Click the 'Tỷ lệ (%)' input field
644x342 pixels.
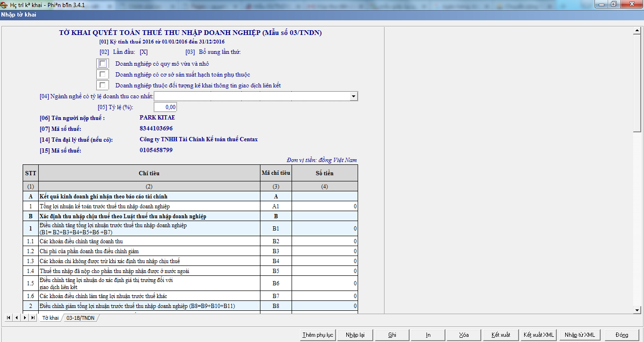point(165,107)
